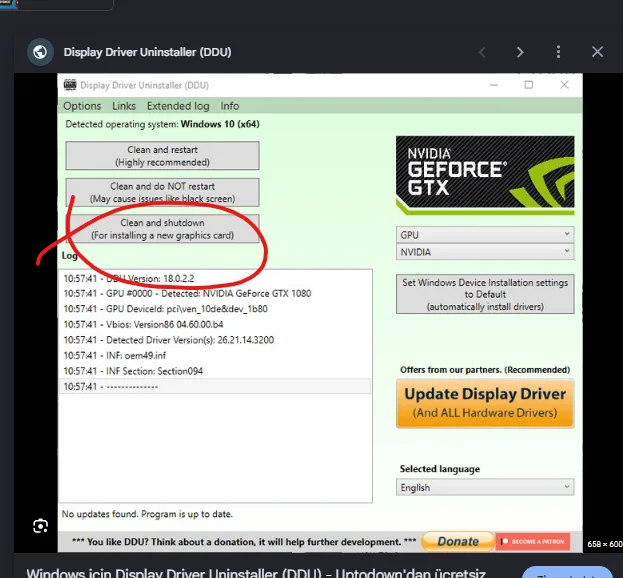Image resolution: width=623 pixels, height=578 pixels.
Task: Click the NVIDIA GeForce GTX logo
Action: (485, 175)
